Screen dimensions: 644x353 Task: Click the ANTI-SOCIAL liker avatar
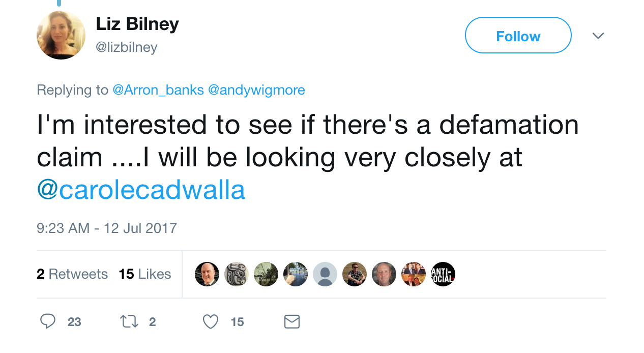[x=443, y=274]
